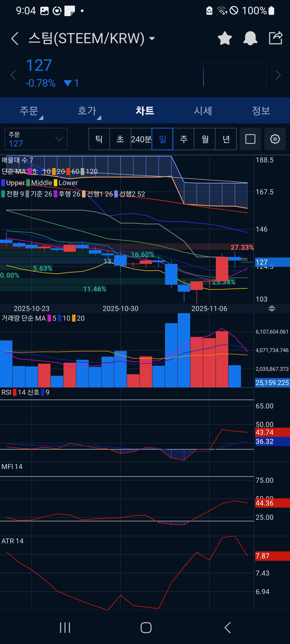Open the mini price chart thumbnail
290x644 pixels.
(235, 75)
